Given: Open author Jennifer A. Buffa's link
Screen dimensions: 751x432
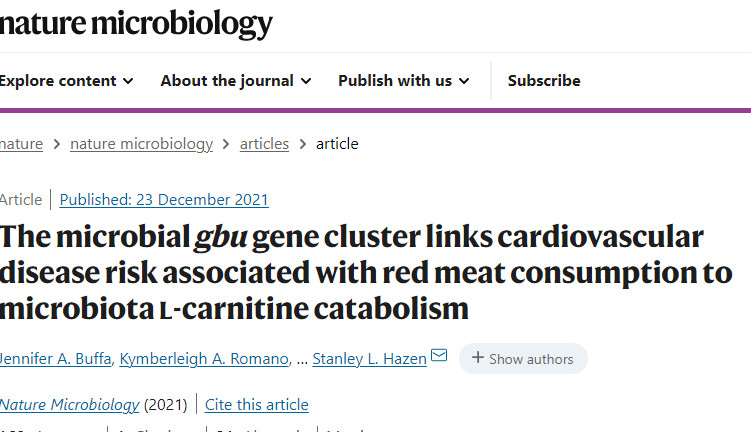Looking at the screenshot, I should (x=56, y=359).
